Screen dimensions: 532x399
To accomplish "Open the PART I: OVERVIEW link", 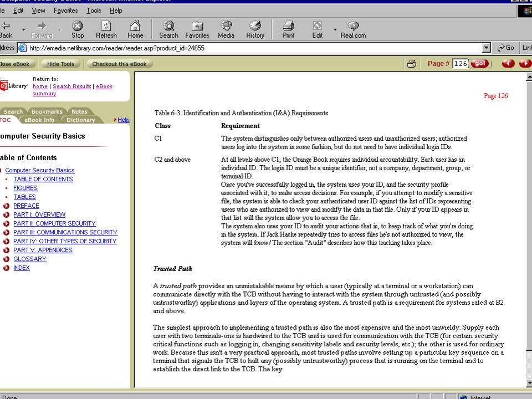I will tap(39, 214).
